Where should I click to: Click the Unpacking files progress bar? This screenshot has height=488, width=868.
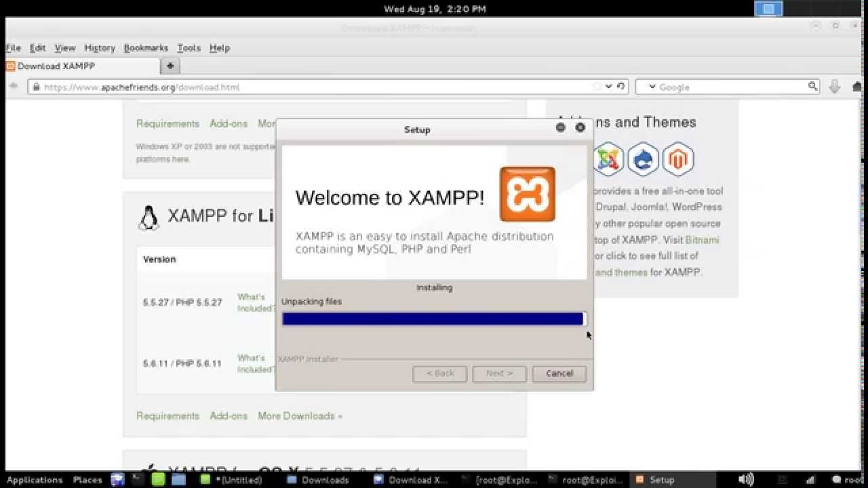(x=434, y=319)
